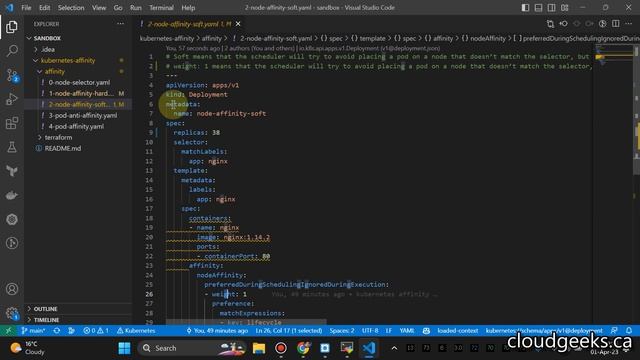Click the editor minimap
Image resolution: width=640 pixels, height=360 pixels.
[x=613, y=184]
